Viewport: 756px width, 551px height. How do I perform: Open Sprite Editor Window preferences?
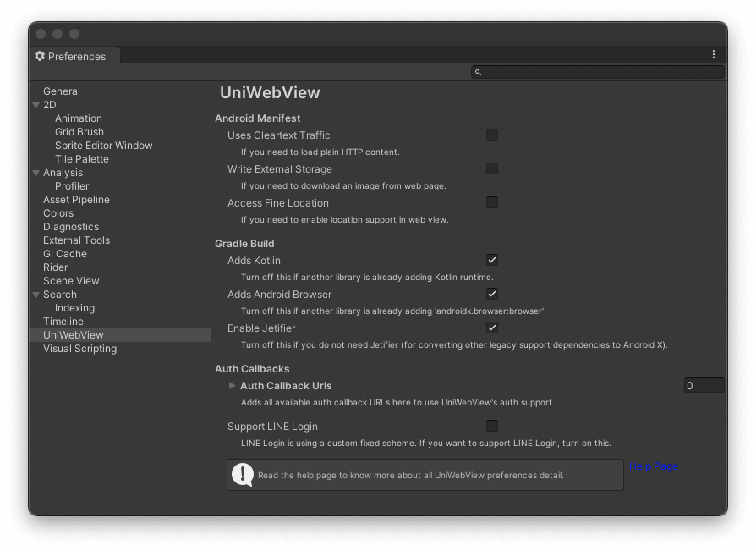(104, 146)
